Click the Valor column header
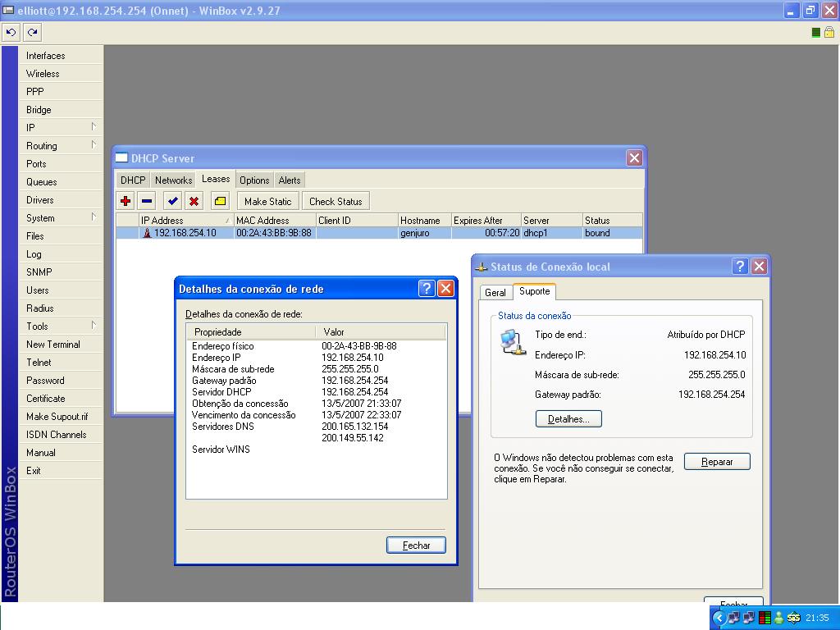The image size is (840, 630). [381, 332]
